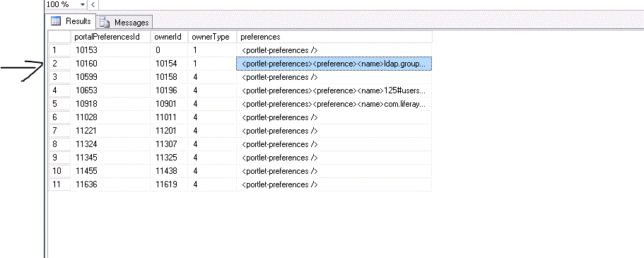Click preferences cell in row 11028
The height and width of the screenshot is (258, 644).
point(334,117)
